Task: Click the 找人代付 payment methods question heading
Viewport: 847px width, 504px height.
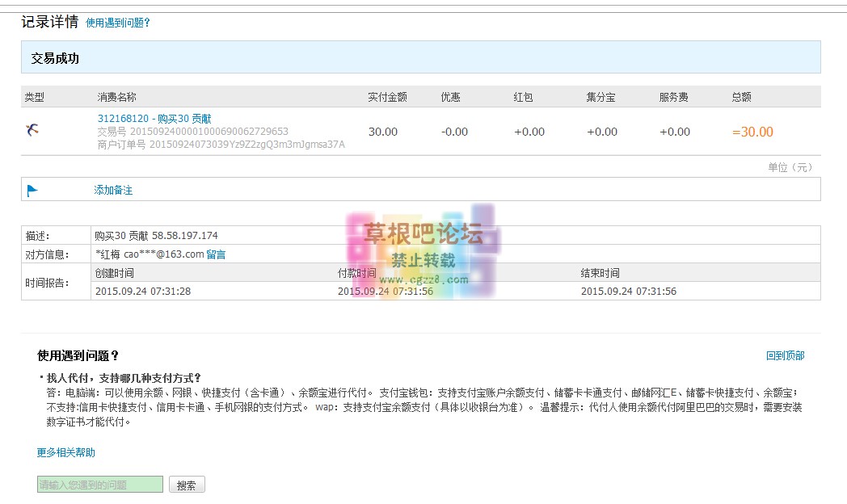Action: 123,378
